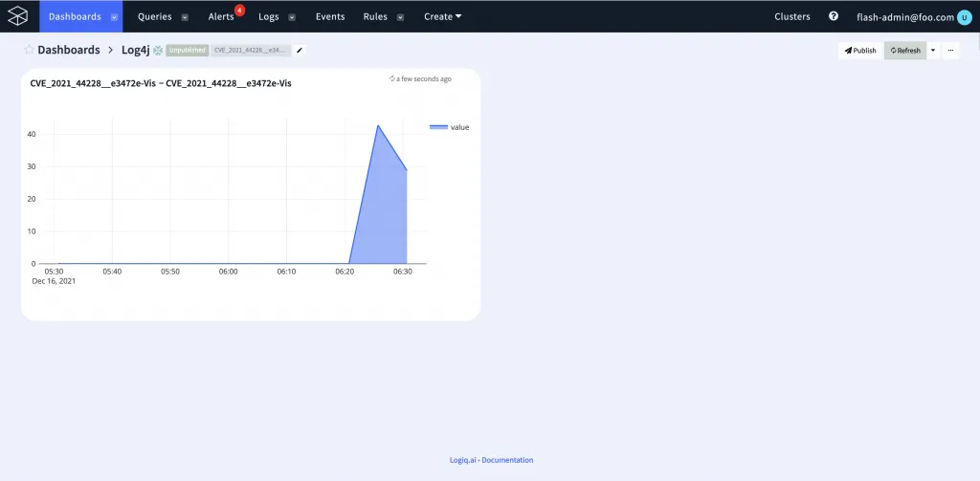Click the snowflake icon beside Log4j
Viewport: 980px width, 481px height.
pos(158,50)
